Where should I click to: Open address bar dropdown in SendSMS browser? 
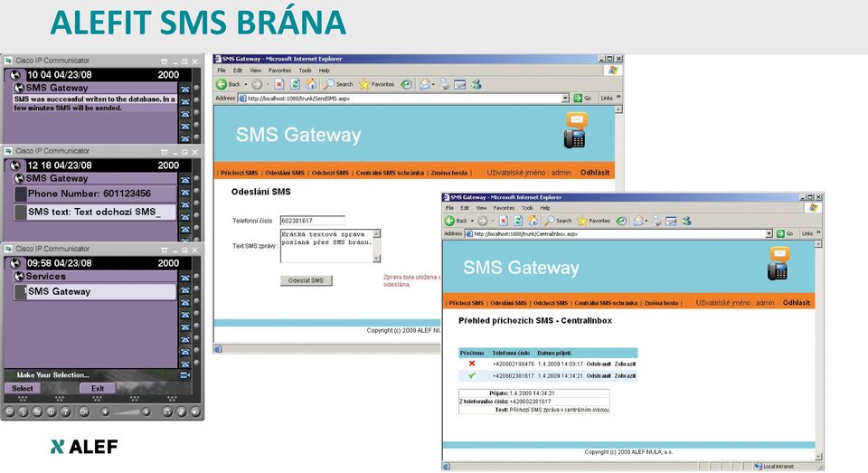pyautogui.click(x=565, y=98)
